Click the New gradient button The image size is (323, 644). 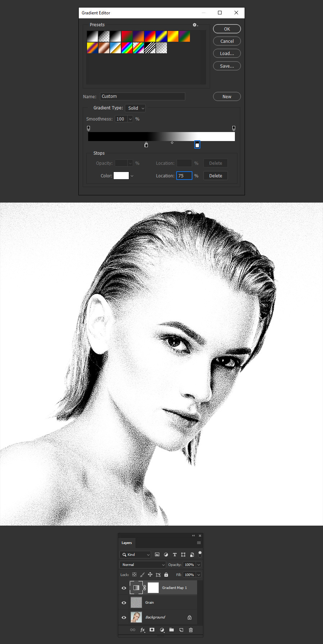coord(227,96)
